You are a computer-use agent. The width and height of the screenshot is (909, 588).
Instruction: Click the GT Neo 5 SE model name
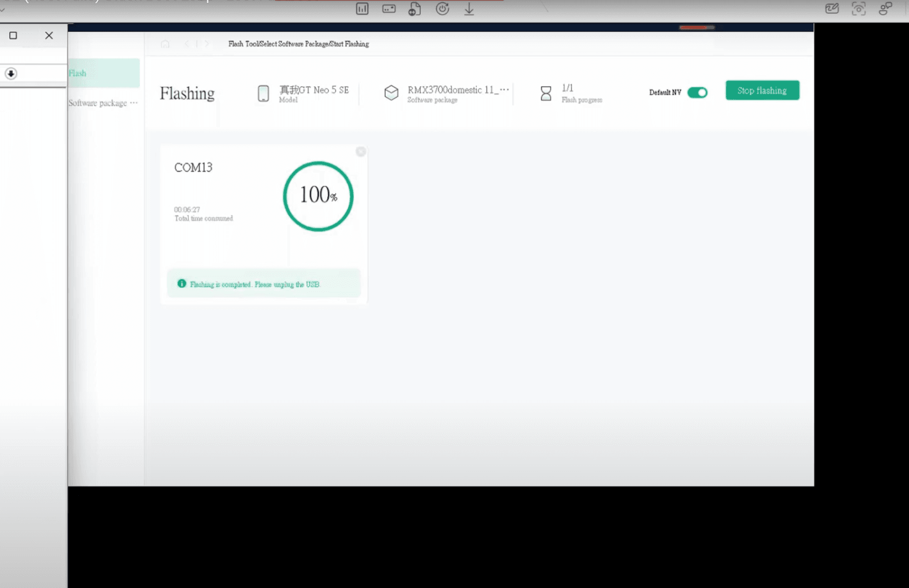click(x=314, y=90)
